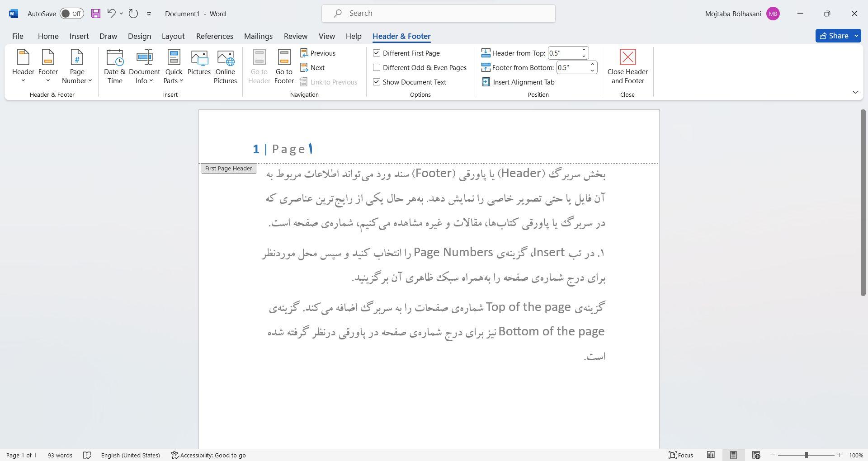Image resolution: width=868 pixels, height=461 pixels.
Task: Expand Document Info options
Action: [x=144, y=66]
